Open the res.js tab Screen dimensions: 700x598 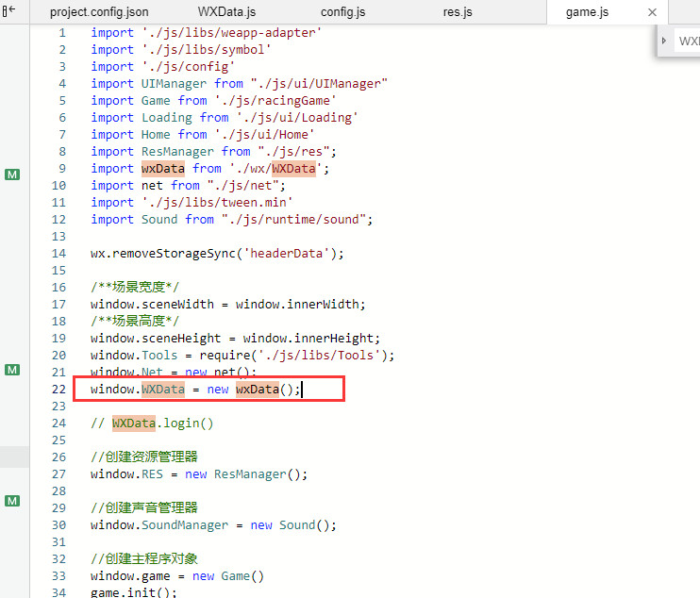tap(458, 12)
